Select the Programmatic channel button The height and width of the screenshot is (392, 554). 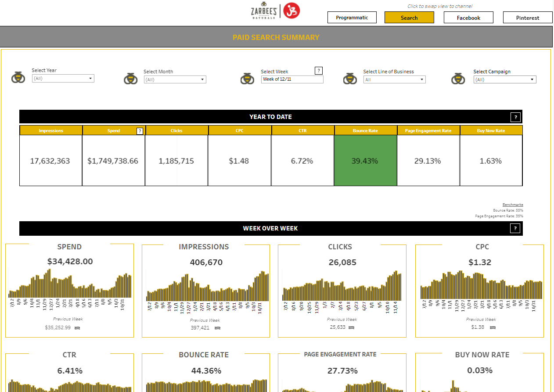(x=352, y=17)
